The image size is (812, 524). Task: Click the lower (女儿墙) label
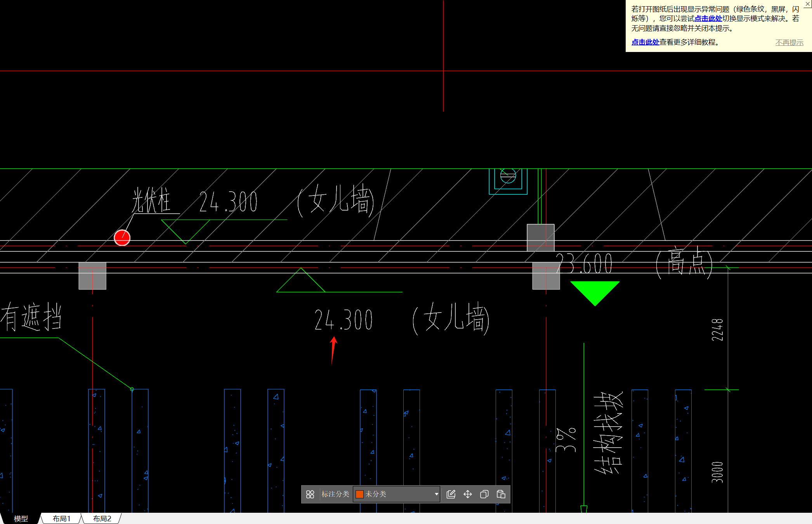tap(451, 318)
